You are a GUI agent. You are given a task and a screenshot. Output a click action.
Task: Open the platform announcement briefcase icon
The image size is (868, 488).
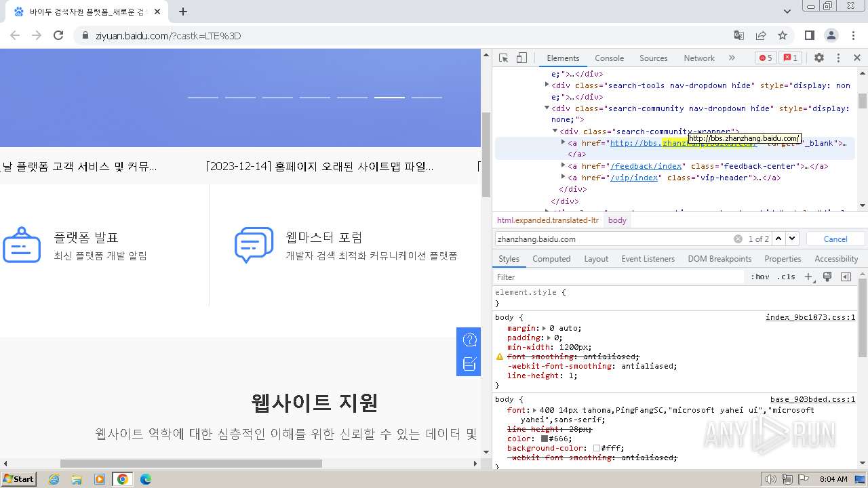pyautogui.click(x=22, y=245)
